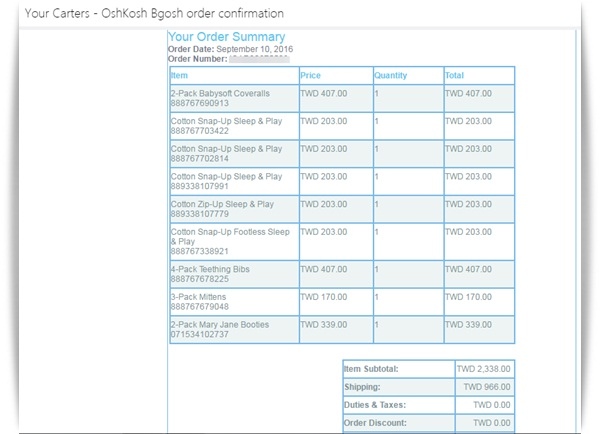Screen dimensions: 600x434
Task: Click the item code 888767702814
Action: click(199, 158)
